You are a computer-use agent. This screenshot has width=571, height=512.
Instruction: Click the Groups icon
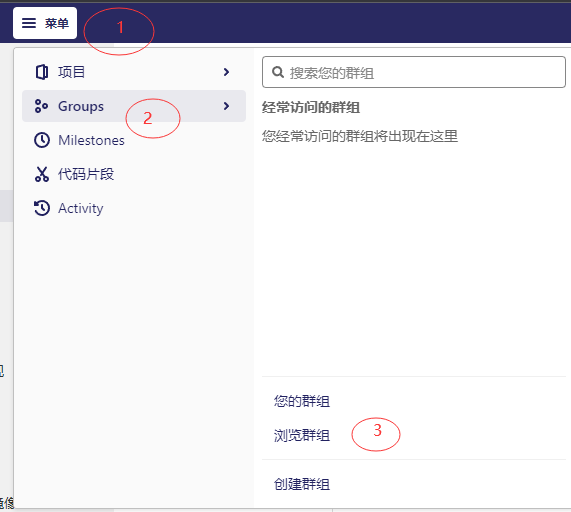point(41,106)
